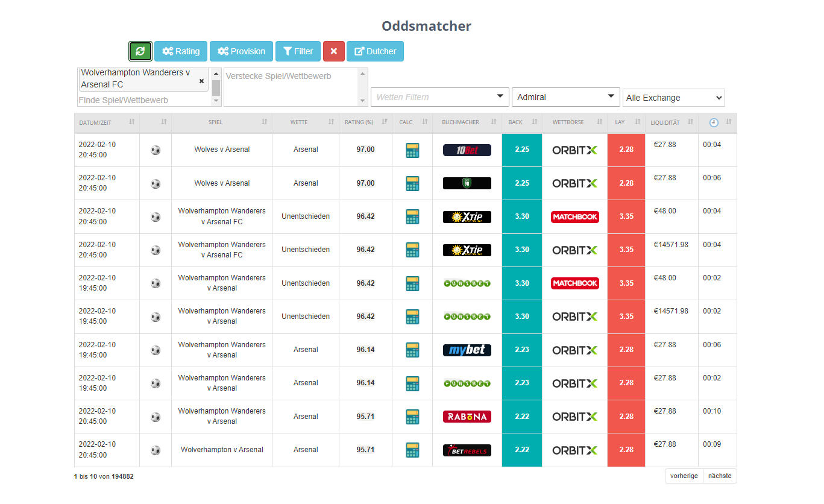The width and height of the screenshot is (824, 504).
Task: Click the red X clear filters button
Action: click(333, 51)
